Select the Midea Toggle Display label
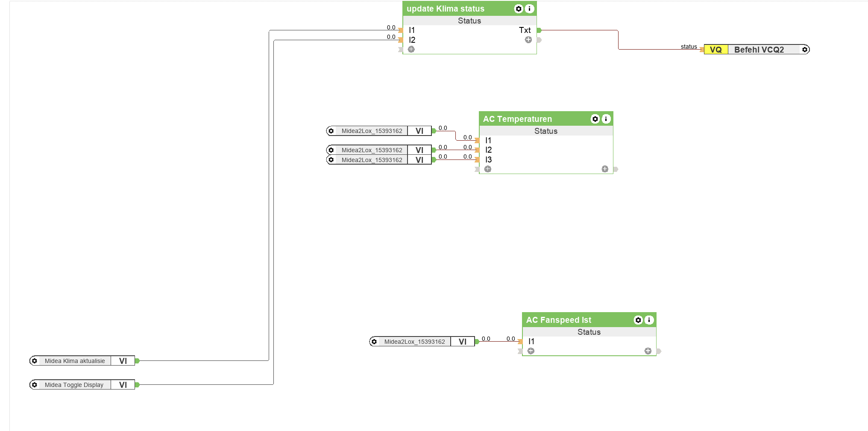This screenshot has height=431, width=868. point(74,385)
